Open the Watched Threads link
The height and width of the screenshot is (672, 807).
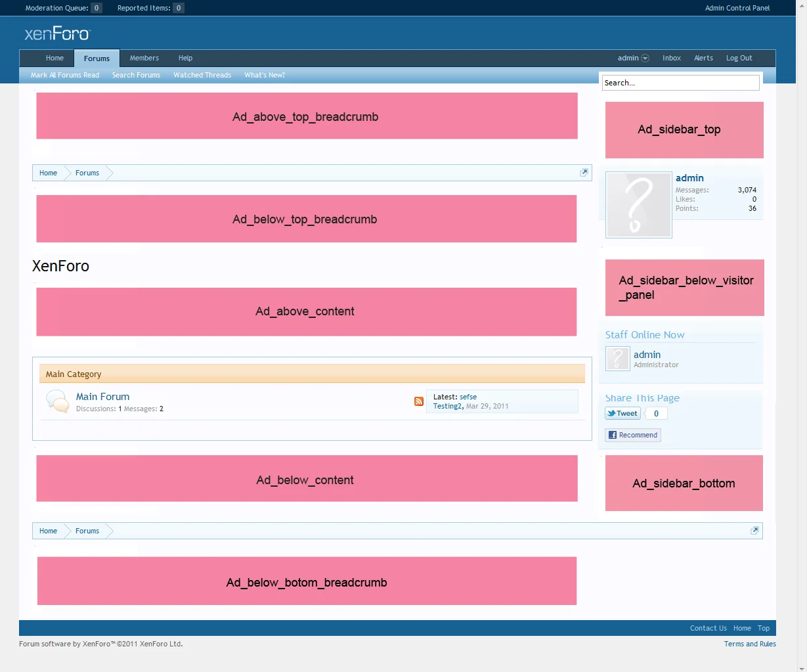point(202,75)
